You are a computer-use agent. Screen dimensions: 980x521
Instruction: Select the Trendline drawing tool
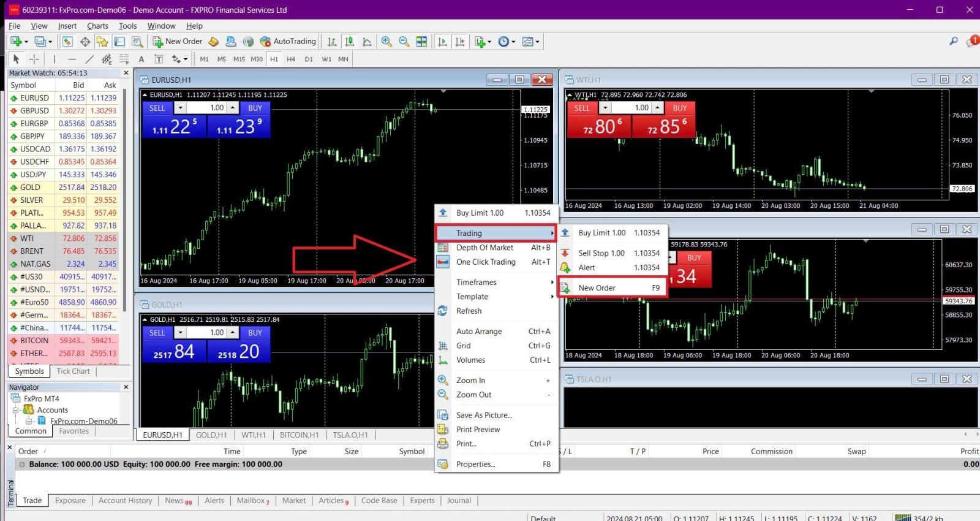[x=89, y=59]
